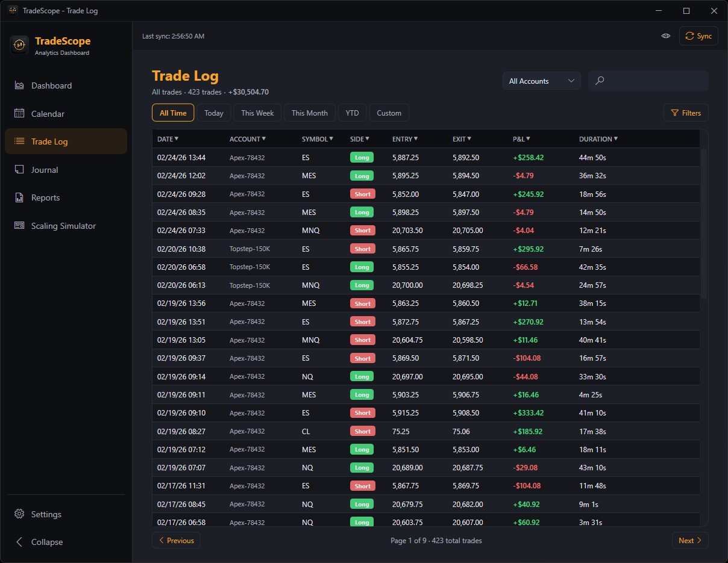
Task: Open the All Accounts dropdown
Action: pyautogui.click(x=541, y=80)
